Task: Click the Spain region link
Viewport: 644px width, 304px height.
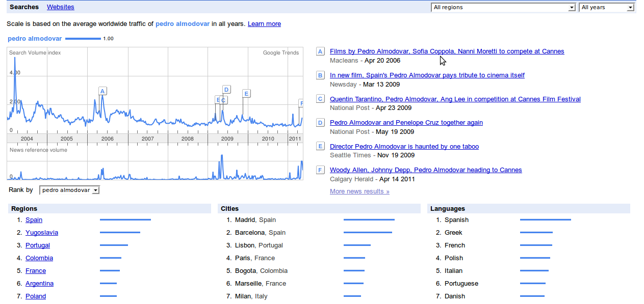Action: pyautogui.click(x=34, y=220)
